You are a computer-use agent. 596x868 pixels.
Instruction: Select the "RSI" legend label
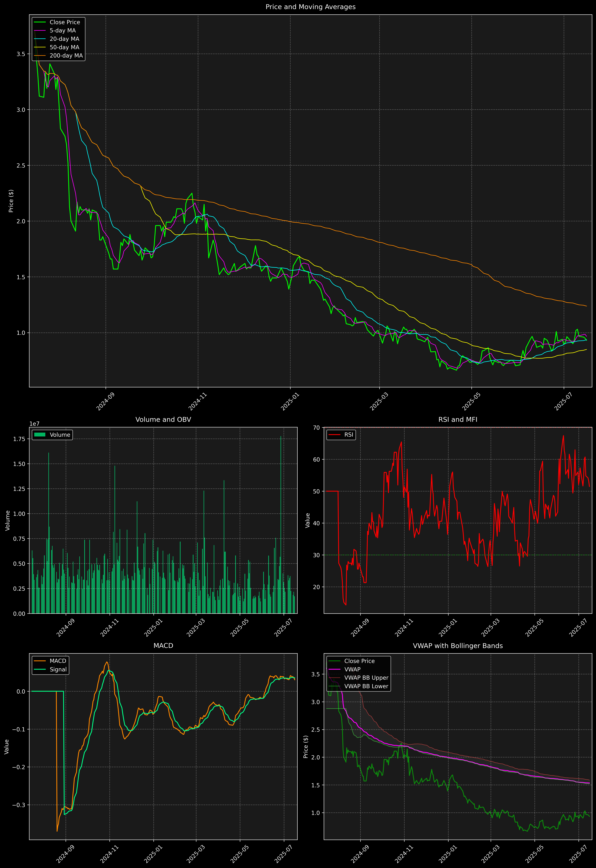pos(349,435)
